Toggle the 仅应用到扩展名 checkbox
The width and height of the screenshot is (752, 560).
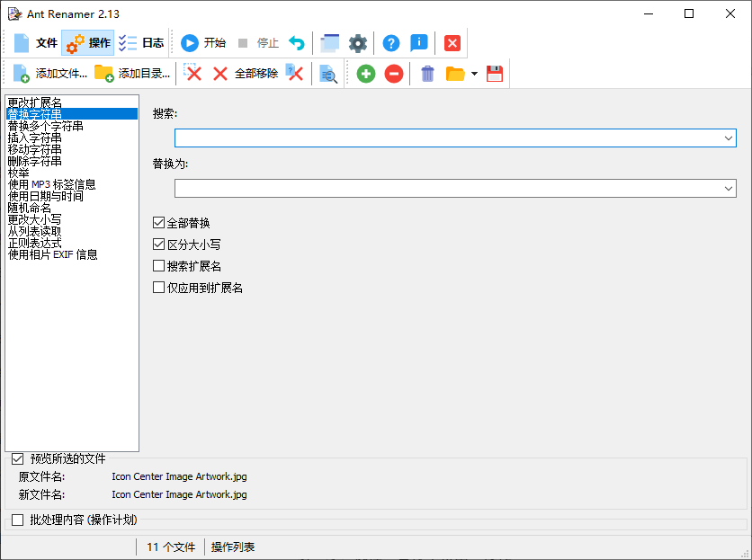coord(158,287)
